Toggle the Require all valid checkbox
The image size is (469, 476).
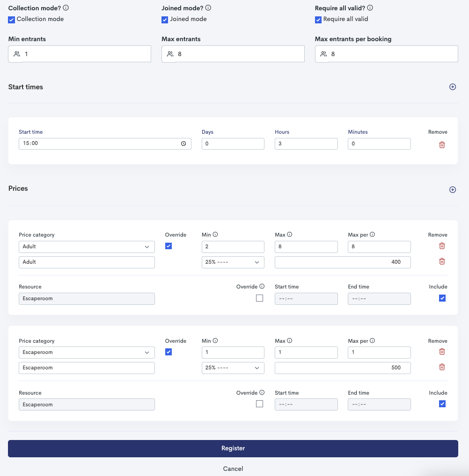pyautogui.click(x=318, y=20)
